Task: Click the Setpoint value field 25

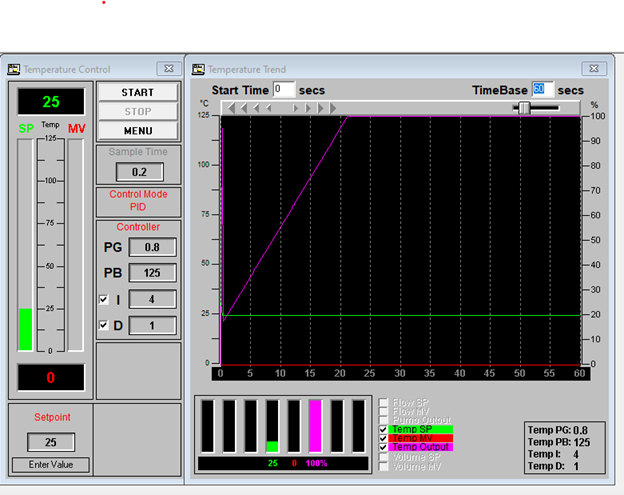Action: coord(51,442)
